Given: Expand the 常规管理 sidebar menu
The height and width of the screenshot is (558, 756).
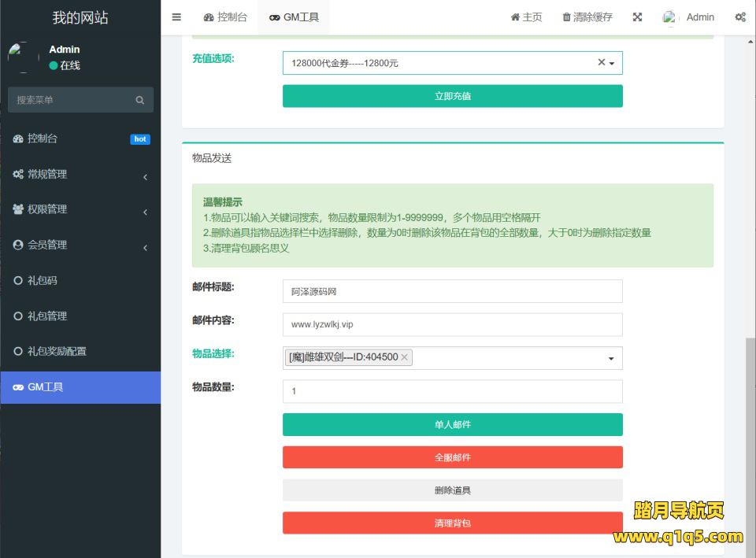Looking at the screenshot, I should coord(80,174).
